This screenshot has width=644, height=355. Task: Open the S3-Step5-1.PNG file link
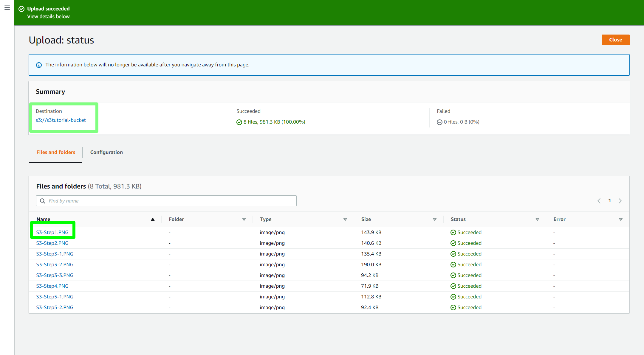[x=55, y=297]
